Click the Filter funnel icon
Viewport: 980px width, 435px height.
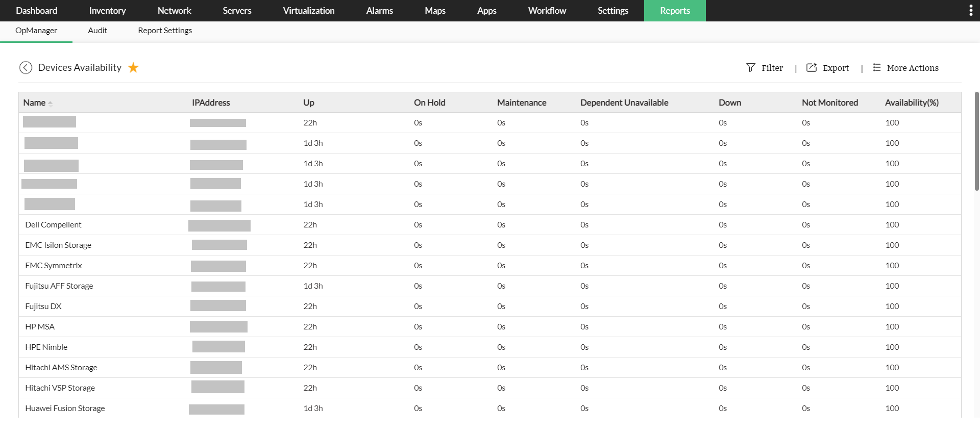(750, 68)
